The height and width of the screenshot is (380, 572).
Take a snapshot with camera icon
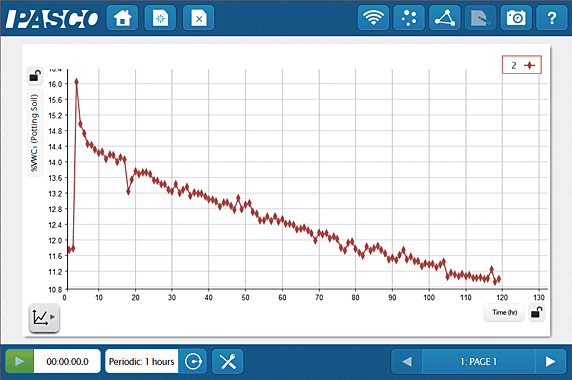[516, 18]
